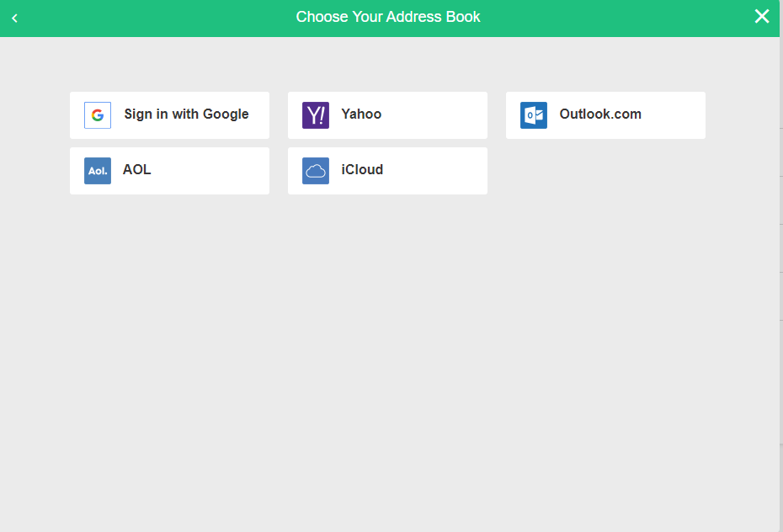Image resolution: width=783 pixels, height=532 pixels.
Task: Click the Choose Your Address Book title
Action: click(388, 17)
